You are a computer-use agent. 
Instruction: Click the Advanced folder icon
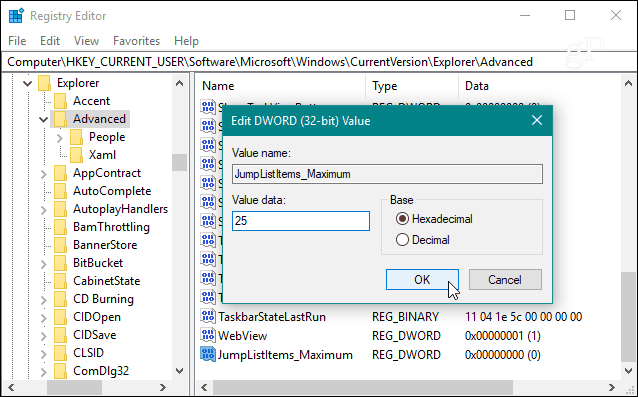coord(60,119)
